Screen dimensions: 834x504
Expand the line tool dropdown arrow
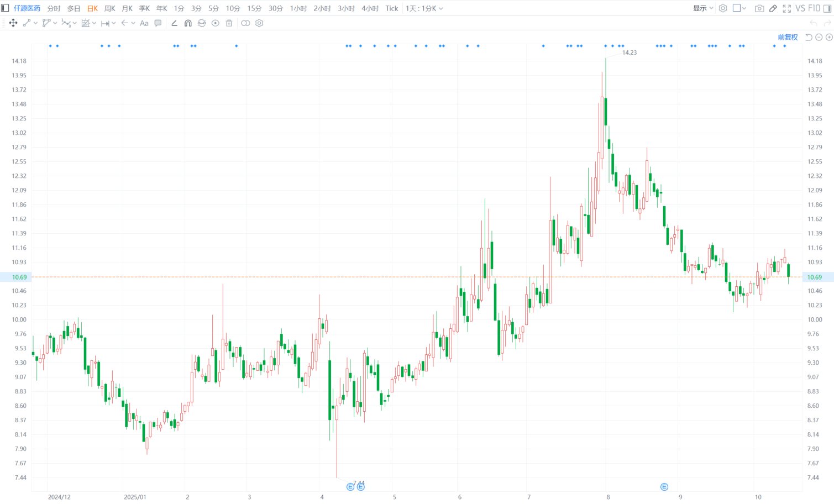[36, 23]
